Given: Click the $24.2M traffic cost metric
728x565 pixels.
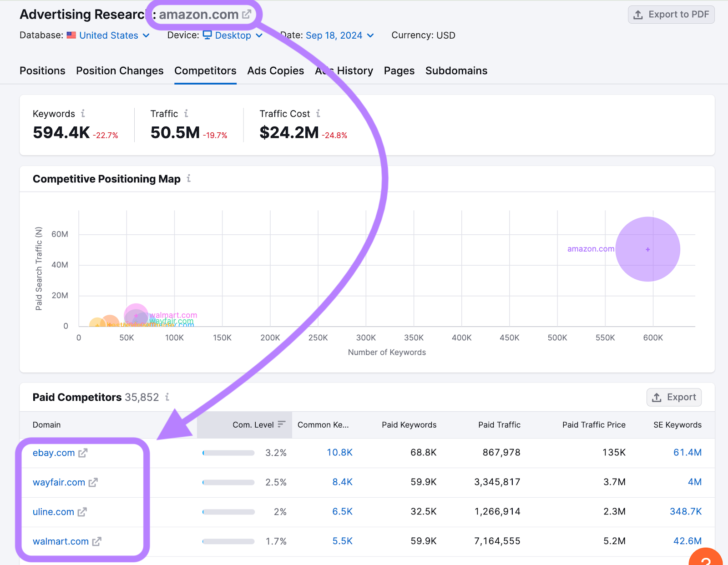Looking at the screenshot, I should tap(289, 133).
